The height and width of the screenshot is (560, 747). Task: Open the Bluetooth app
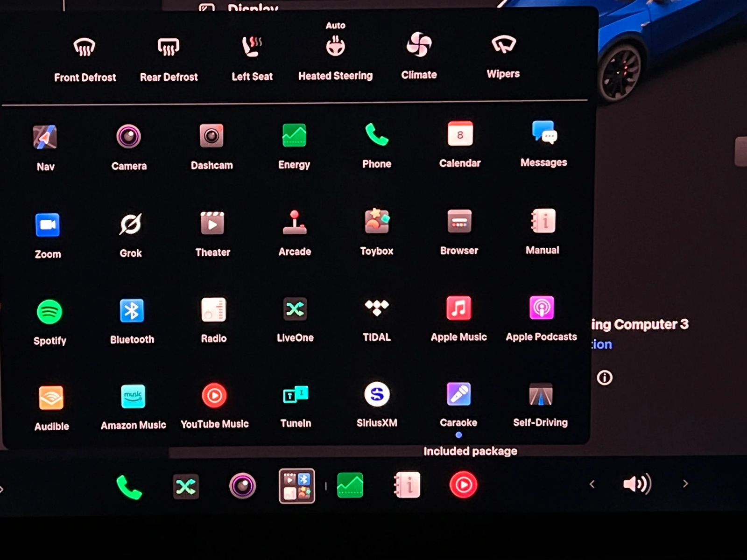pyautogui.click(x=132, y=311)
